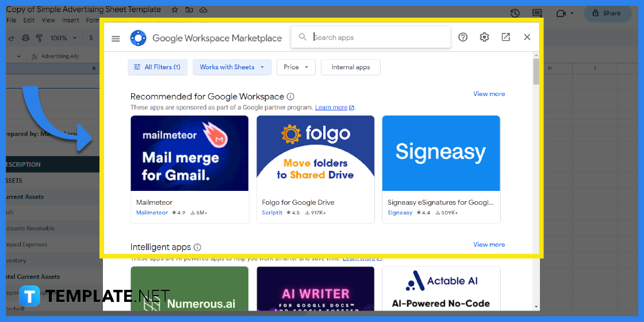Screen dimensions: 644x322
Task: Click the Google Workspace Marketplace logo
Action: tap(139, 38)
